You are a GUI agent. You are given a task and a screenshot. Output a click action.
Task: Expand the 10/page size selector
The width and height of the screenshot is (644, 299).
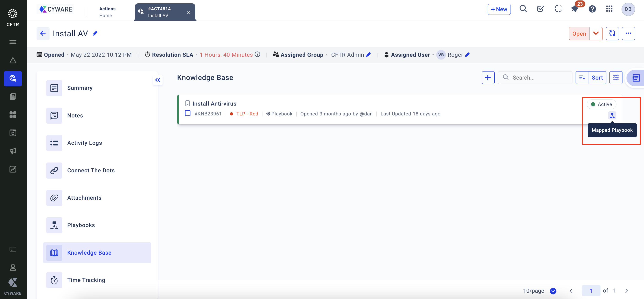tap(553, 291)
